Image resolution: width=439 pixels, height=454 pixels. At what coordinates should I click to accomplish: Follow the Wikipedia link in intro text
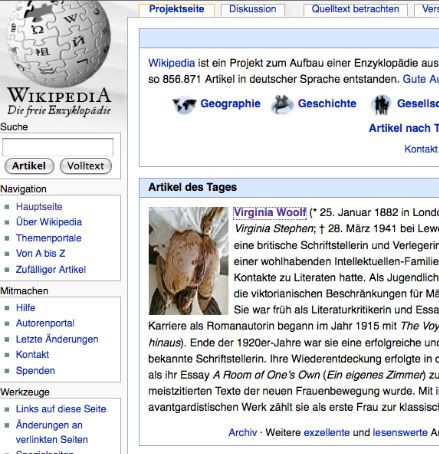[171, 63]
